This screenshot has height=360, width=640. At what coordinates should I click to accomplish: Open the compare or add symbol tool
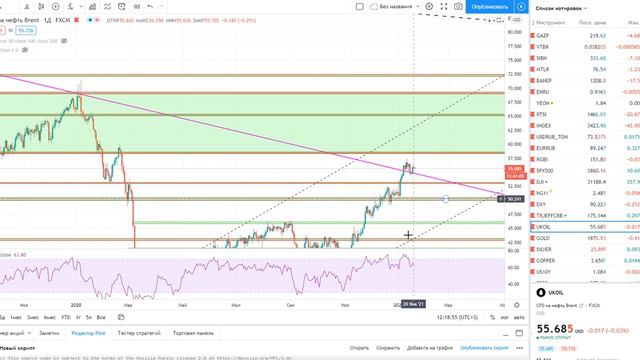55,7
